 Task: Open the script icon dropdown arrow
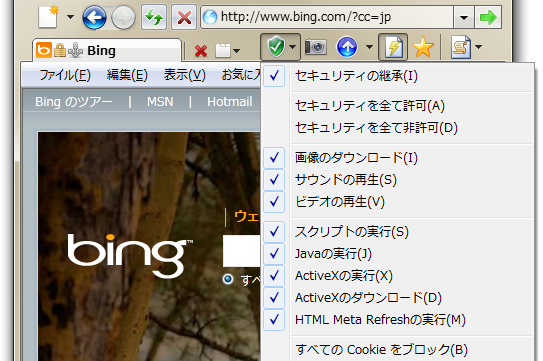479,46
